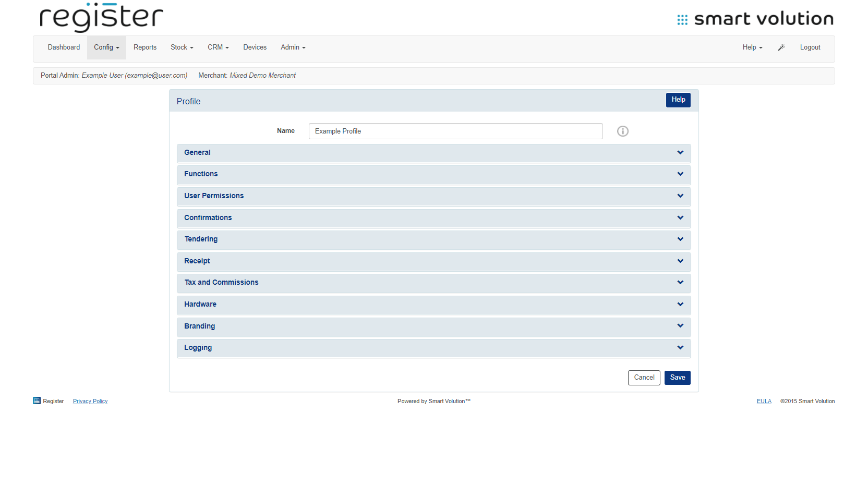Click the info icon beside Name field
The image size is (868, 485).
point(622,131)
